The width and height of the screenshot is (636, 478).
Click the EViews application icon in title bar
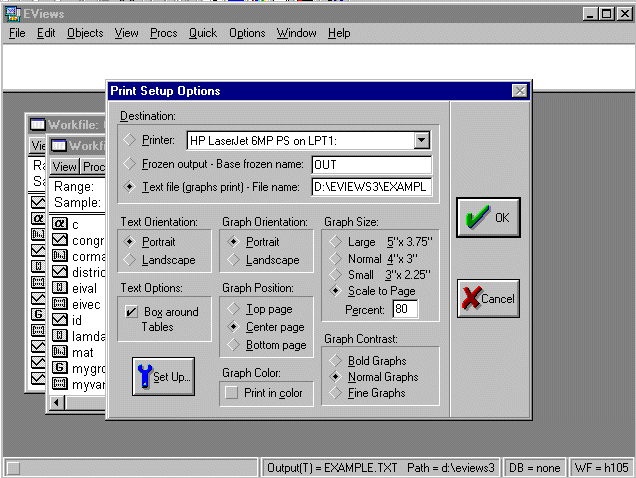(13, 13)
